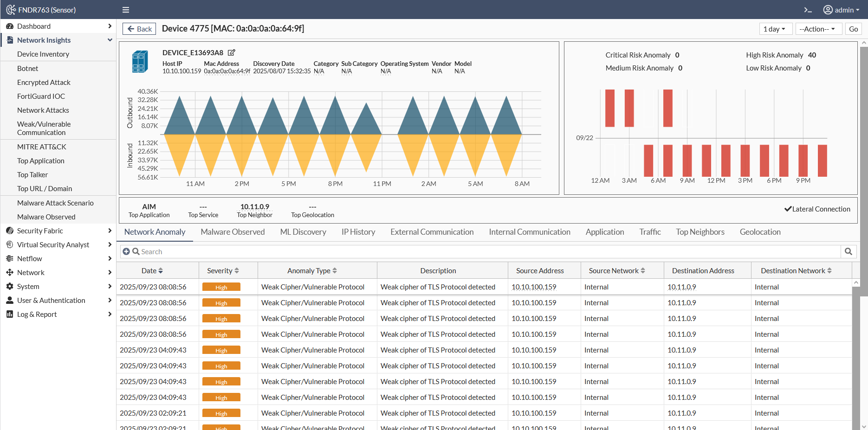The height and width of the screenshot is (430, 868).
Task: Click the Security Fabric sidebar icon
Action: (10, 231)
